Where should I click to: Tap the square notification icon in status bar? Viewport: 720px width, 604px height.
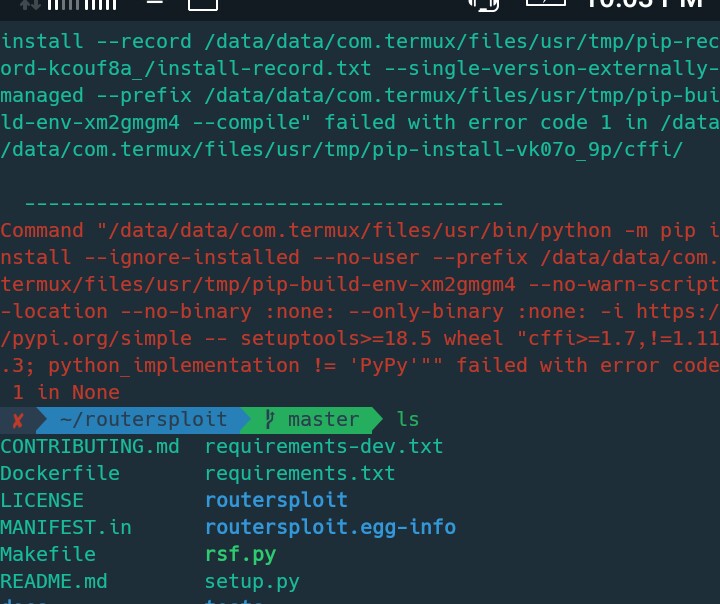202,5
